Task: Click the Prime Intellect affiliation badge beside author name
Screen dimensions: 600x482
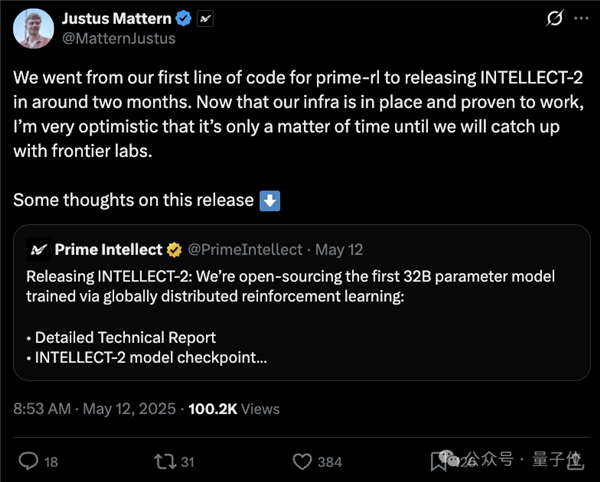Action: point(206,19)
